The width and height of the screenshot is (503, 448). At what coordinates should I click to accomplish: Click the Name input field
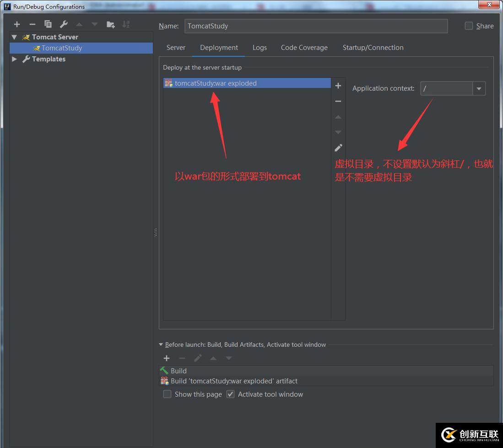click(x=316, y=26)
